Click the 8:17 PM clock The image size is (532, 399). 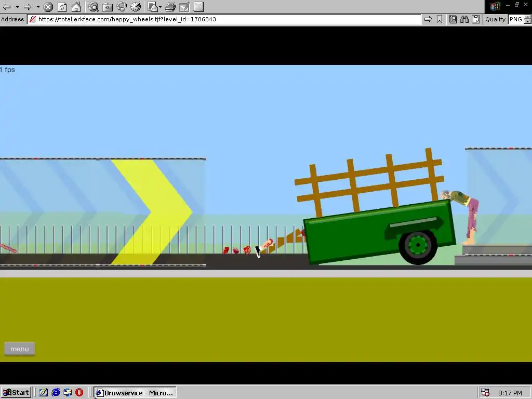510,393
